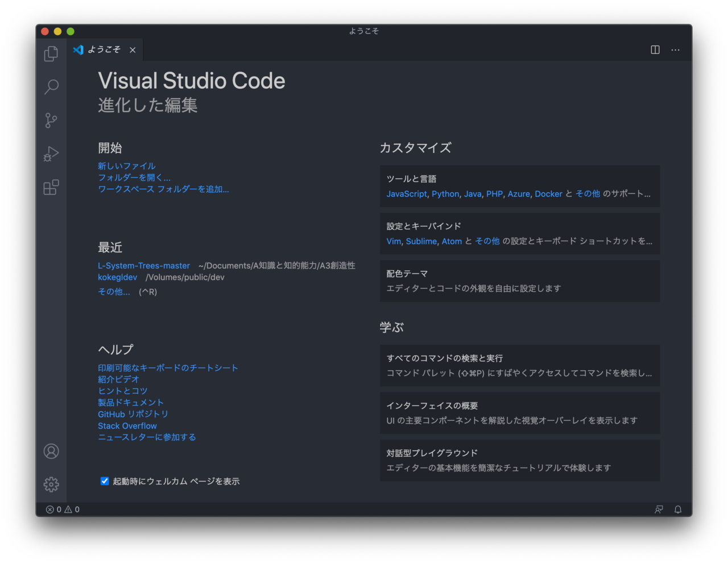728x564 pixels.
Task: Click その他 link in ツールと言語
Action: [588, 194]
